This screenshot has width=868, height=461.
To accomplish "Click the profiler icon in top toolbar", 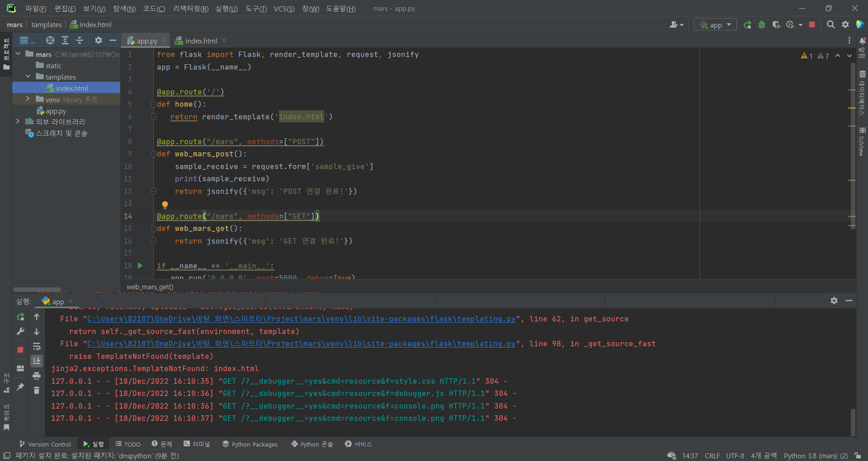I will (x=790, y=25).
